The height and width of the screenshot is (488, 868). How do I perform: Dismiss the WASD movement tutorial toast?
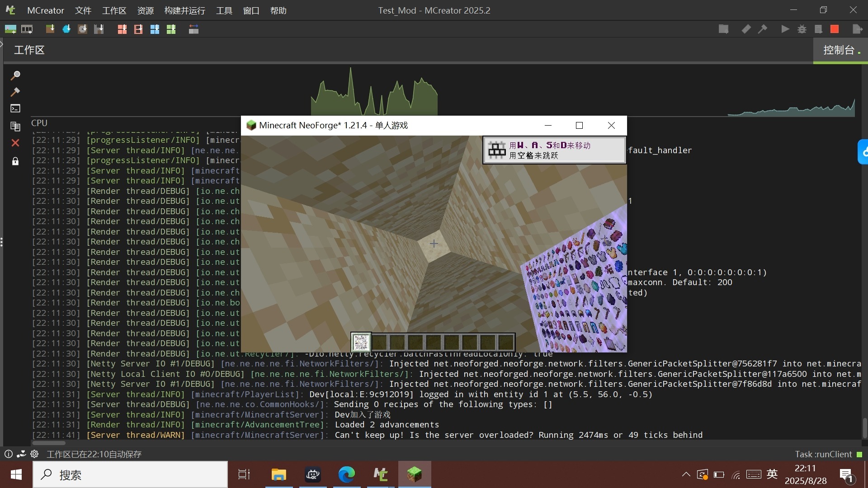[555, 150]
